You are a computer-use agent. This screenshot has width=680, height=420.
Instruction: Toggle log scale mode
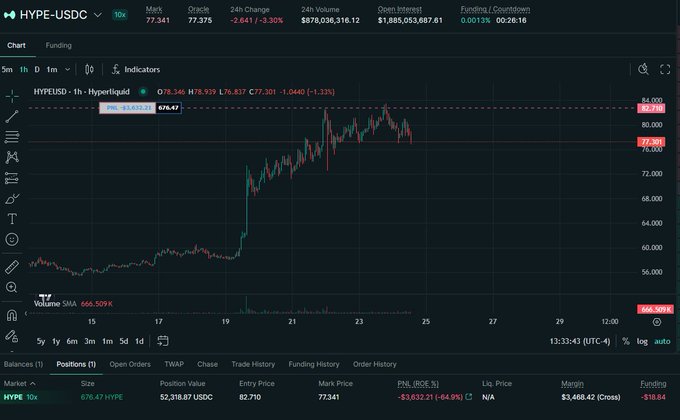(x=642, y=341)
